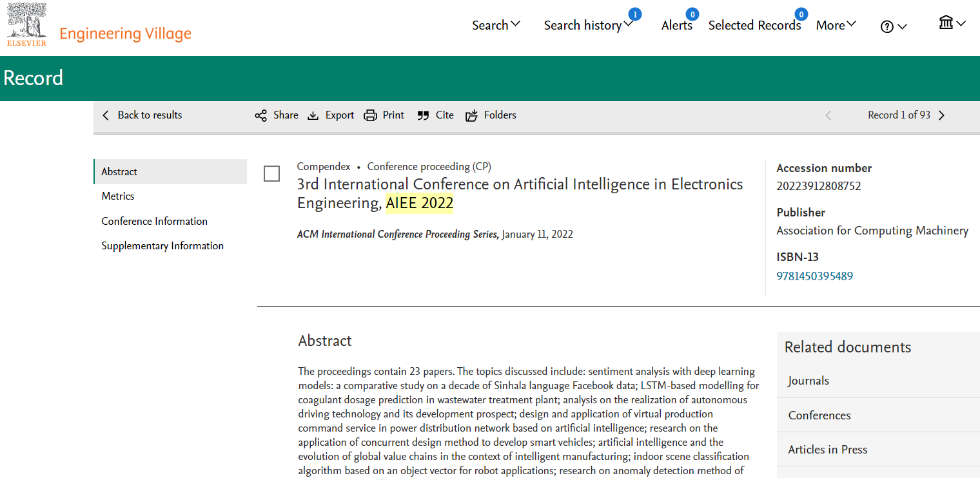
Task: Jump to Supplementary Information section
Action: click(162, 245)
